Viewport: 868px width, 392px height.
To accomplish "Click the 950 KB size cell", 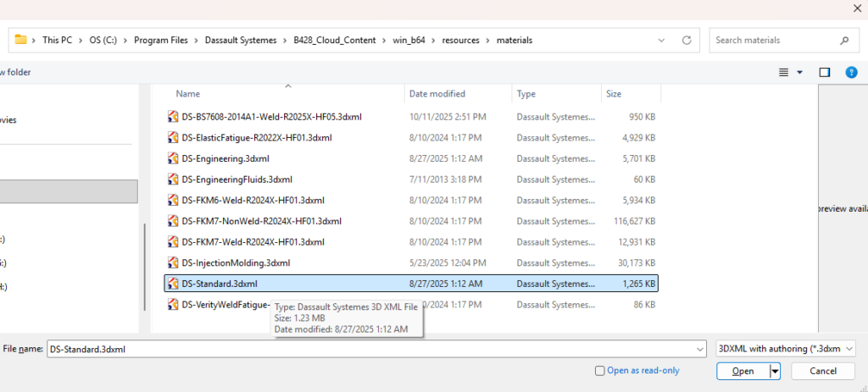I will point(643,117).
